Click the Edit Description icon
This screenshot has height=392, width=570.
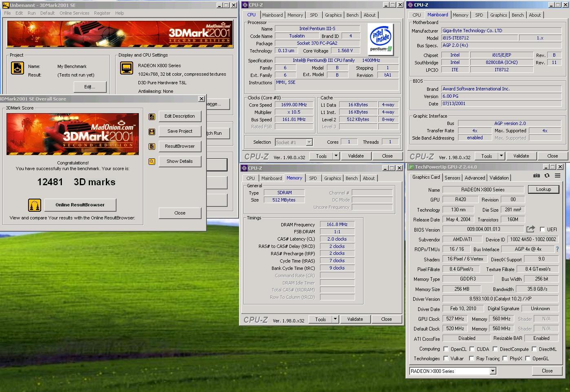(152, 116)
